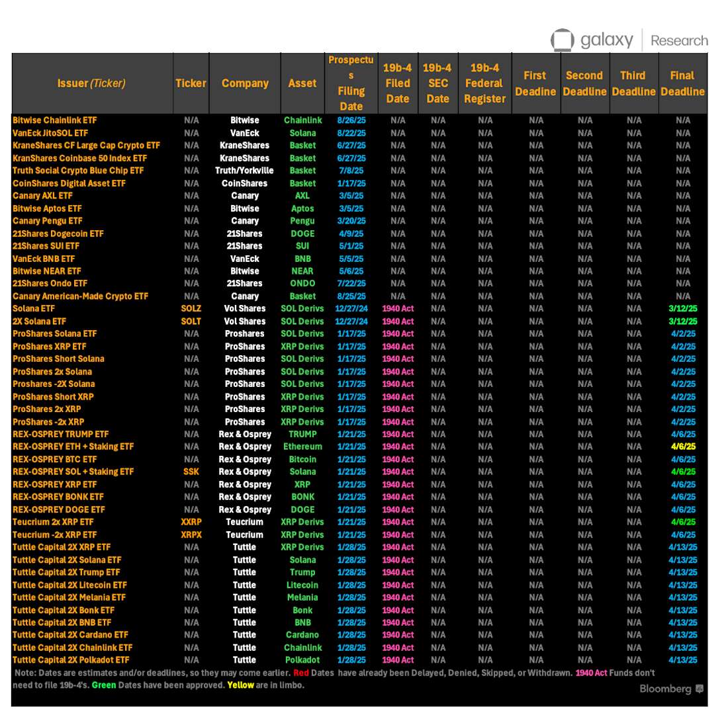Select the SOLZ ticker for Solana ETF
Screen dimensions: 728x719
pos(191,308)
